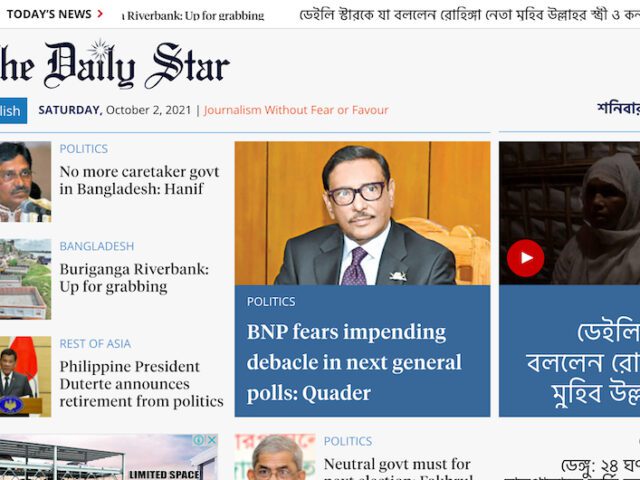Screen dimensions: 640x480
Task: Click the Bangla ticker headline in Today's News
Action: tap(469, 15)
